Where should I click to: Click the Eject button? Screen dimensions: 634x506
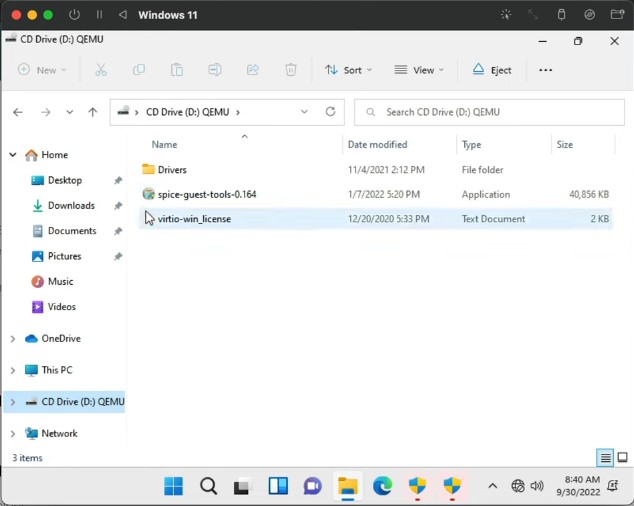click(x=492, y=70)
